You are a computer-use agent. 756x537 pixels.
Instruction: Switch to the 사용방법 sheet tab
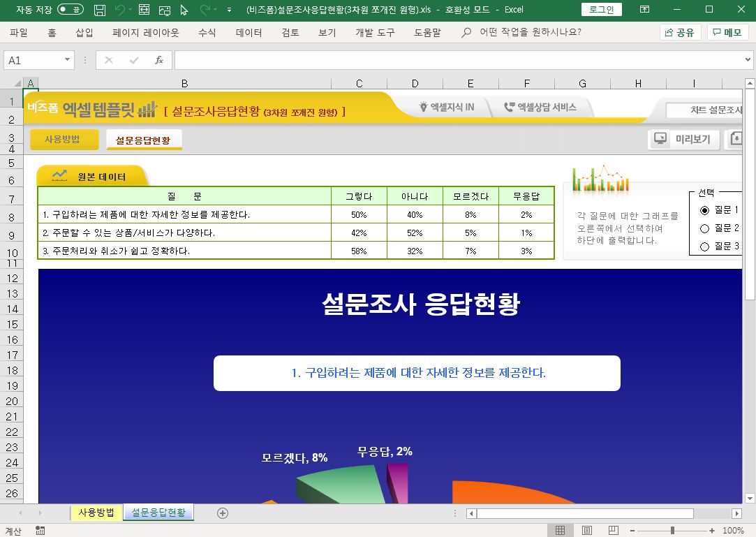point(96,513)
